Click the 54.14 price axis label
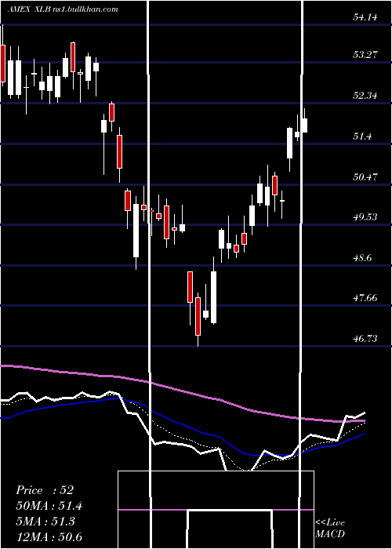Viewport: 392px width, 549px height. (x=365, y=16)
